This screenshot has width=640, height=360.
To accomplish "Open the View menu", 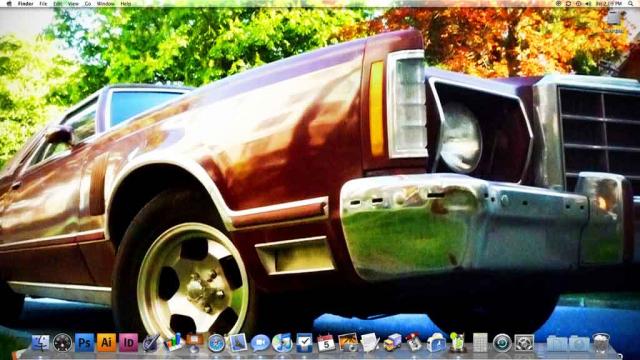I will (x=73, y=4).
